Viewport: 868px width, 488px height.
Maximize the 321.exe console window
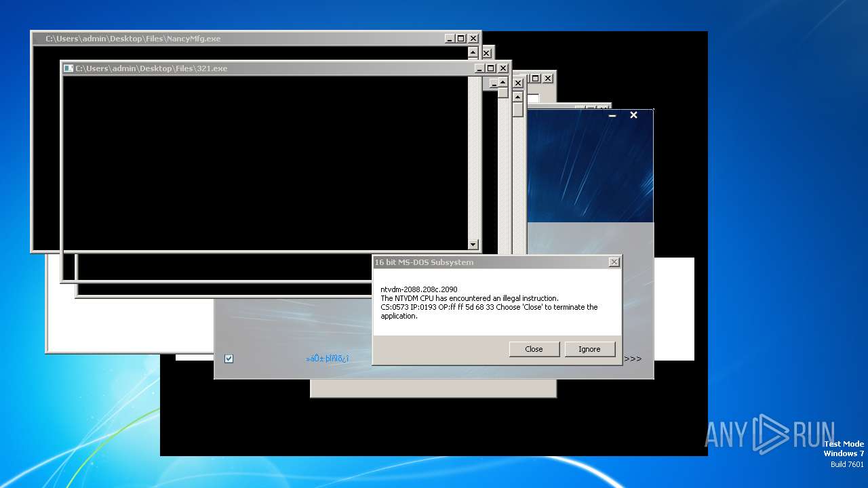point(490,68)
